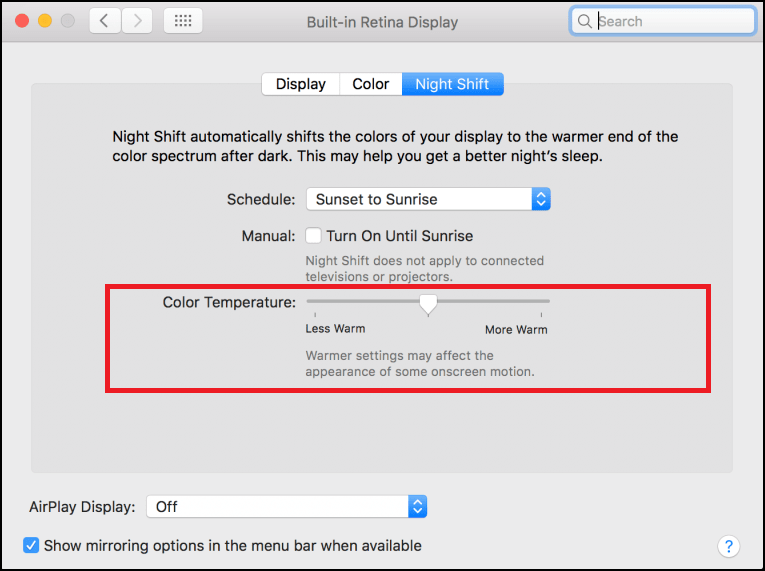This screenshot has width=765, height=571.
Task: Switch to the Display tab
Action: coord(301,84)
